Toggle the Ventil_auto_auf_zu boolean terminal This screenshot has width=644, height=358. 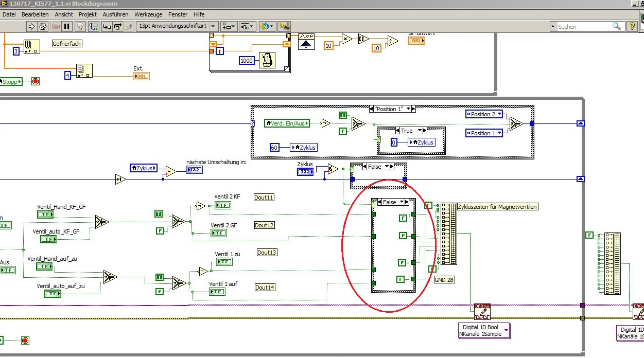[52, 294]
